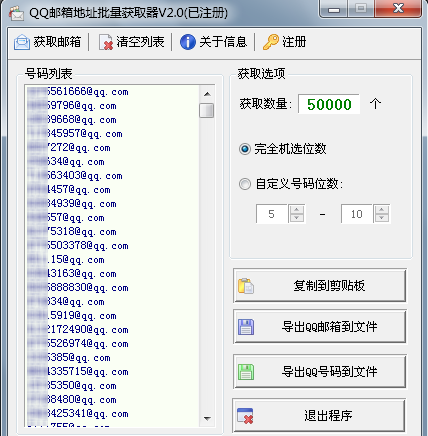Select the list entry ending 5318@qq.com
Viewport: 428px width, 436px height.
click(x=72, y=232)
